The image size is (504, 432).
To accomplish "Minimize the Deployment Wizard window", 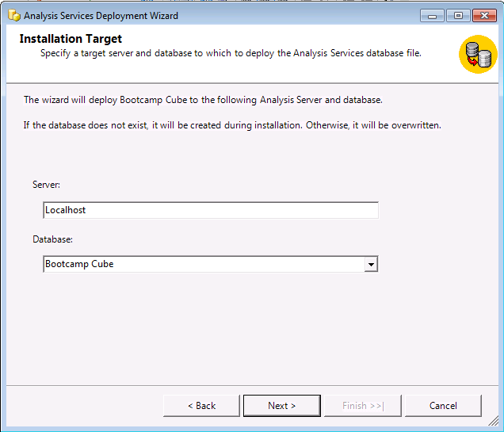I will point(432,15).
